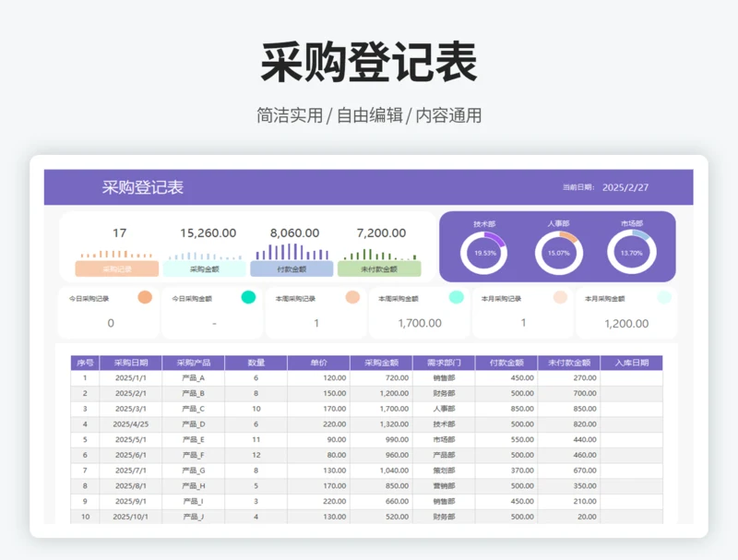
Task: Select the 采购日期 column header
Action: 130,363
